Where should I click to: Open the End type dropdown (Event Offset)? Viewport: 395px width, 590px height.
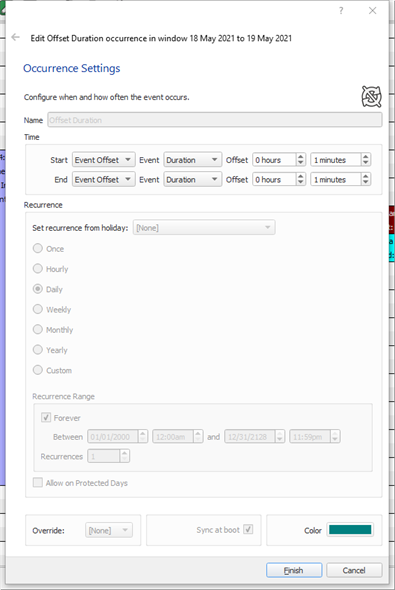pos(103,179)
